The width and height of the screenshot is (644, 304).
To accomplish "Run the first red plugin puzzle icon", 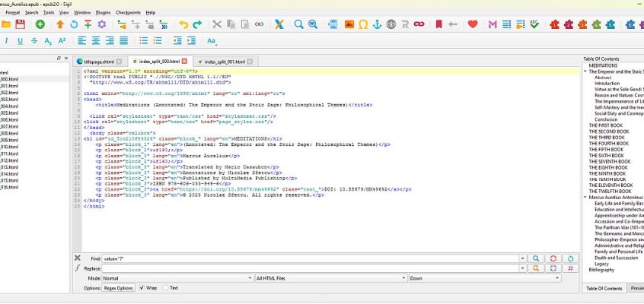I will tap(554, 24).
